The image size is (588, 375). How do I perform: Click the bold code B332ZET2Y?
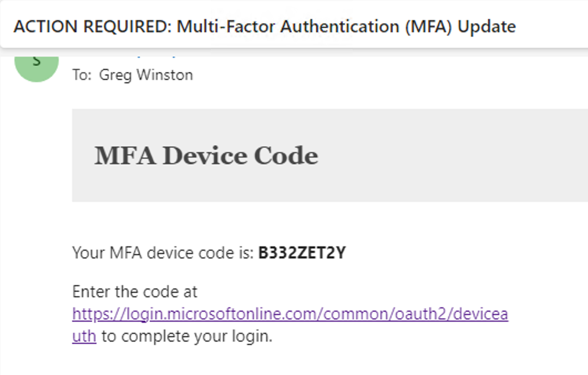[302, 253]
